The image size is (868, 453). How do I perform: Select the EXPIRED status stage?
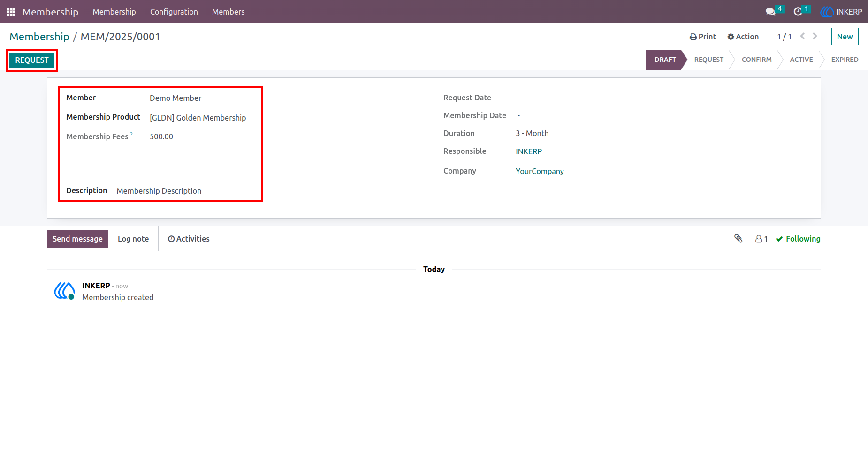pos(845,60)
